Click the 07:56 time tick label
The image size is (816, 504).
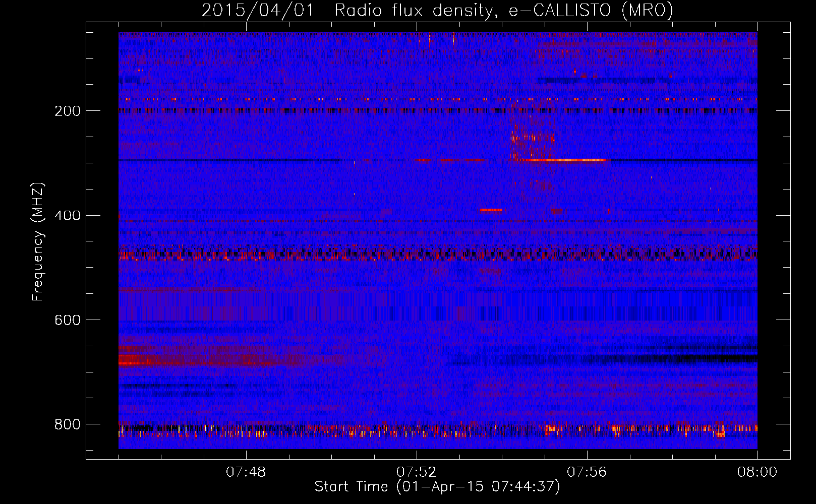pyautogui.click(x=587, y=472)
